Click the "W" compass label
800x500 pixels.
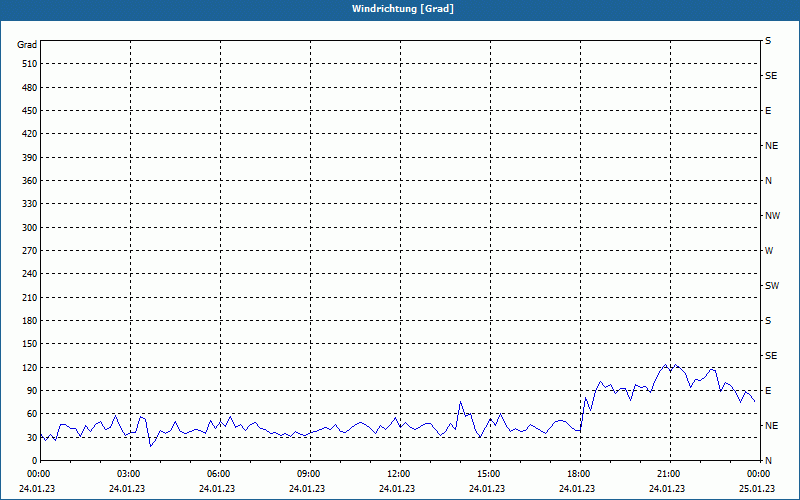769,251
